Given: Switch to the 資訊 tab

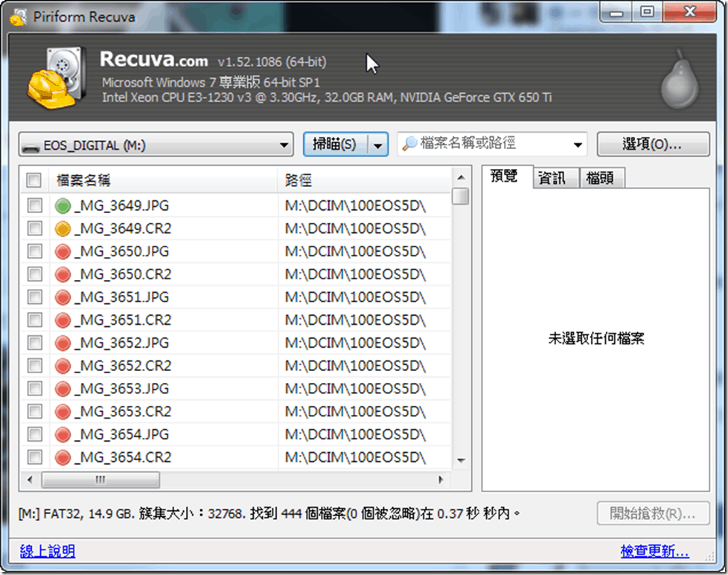Looking at the screenshot, I should point(552,178).
